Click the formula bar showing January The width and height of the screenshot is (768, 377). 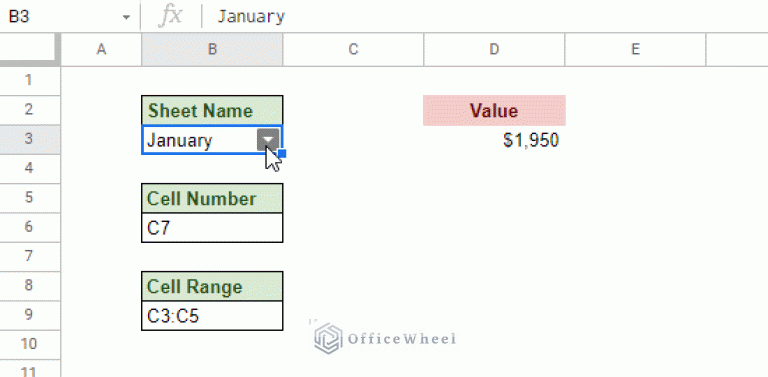coord(485,16)
